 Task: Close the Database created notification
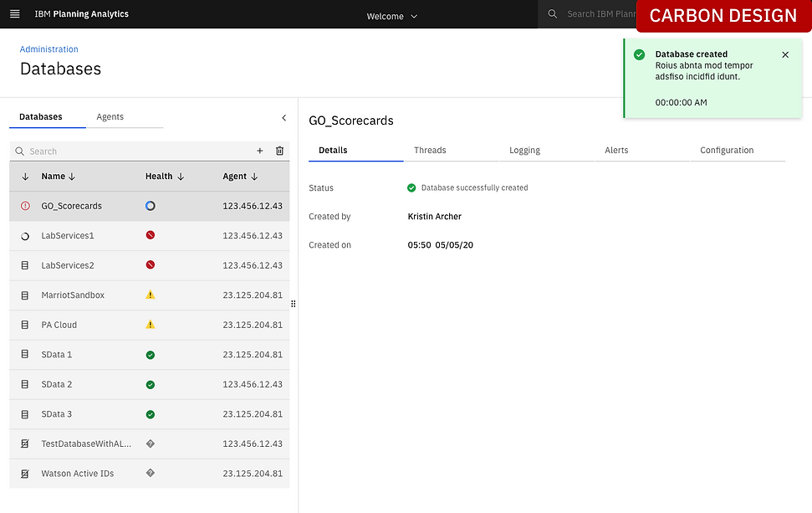(x=785, y=54)
